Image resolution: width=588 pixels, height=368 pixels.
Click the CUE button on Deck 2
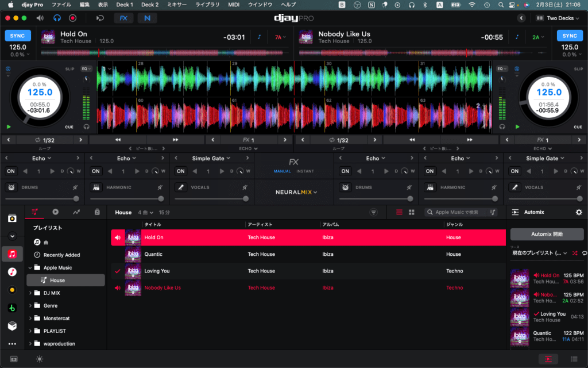pyautogui.click(x=578, y=127)
